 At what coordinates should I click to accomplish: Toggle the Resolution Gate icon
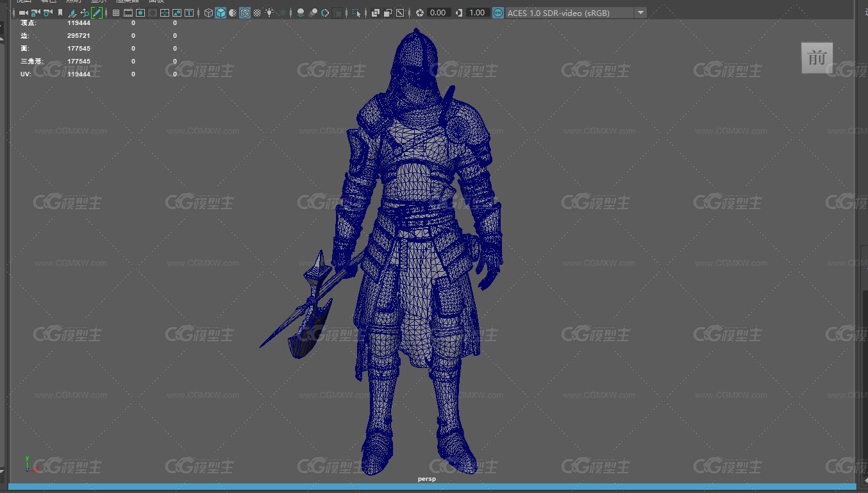tap(140, 13)
